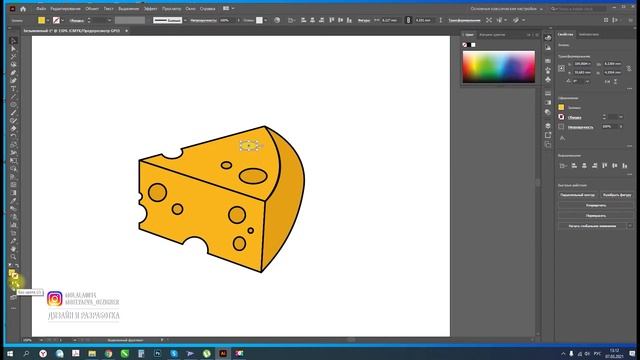Close the open document tab
This screenshot has width=640, height=360.
(x=127, y=31)
